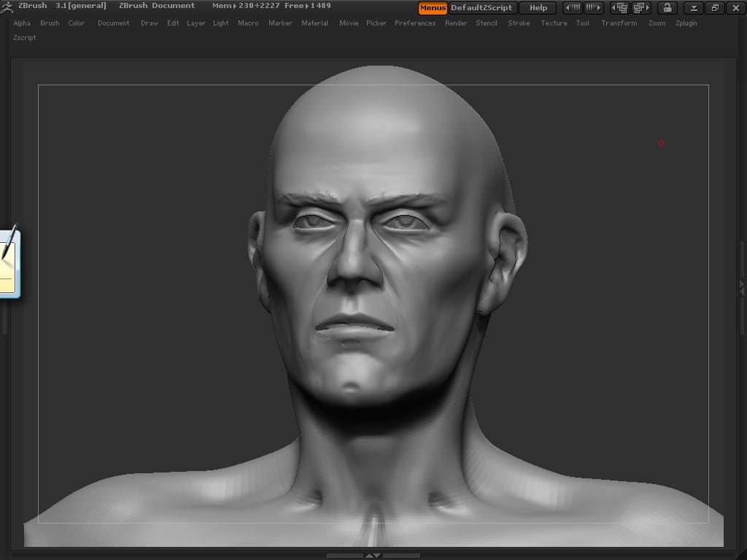Open the Zoom menu
747x560 pixels.
point(657,23)
